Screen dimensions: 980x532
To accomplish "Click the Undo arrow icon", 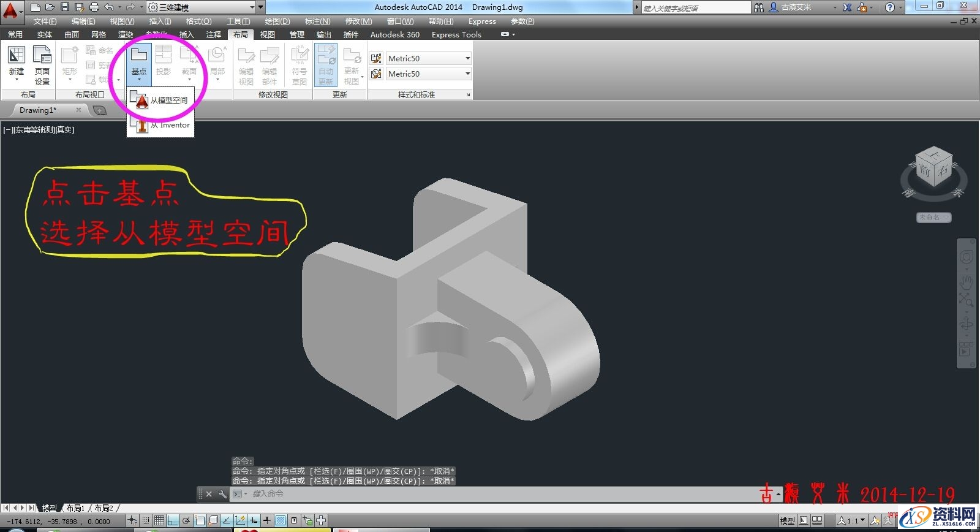I will [x=109, y=7].
